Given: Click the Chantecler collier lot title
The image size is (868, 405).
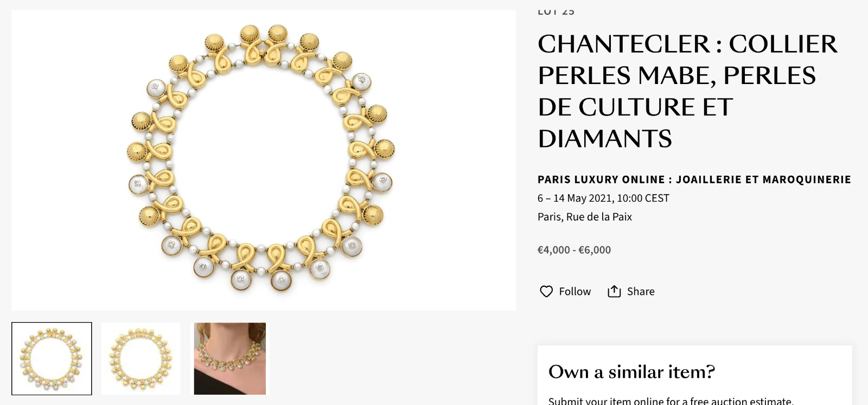Looking at the screenshot, I should tap(687, 91).
